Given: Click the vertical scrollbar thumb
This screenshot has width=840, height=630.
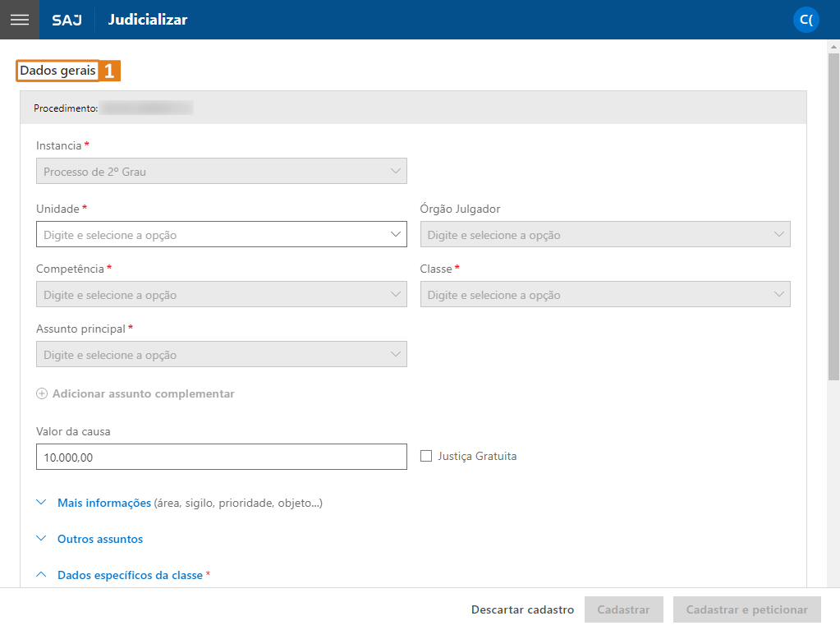Looking at the screenshot, I should [x=833, y=216].
